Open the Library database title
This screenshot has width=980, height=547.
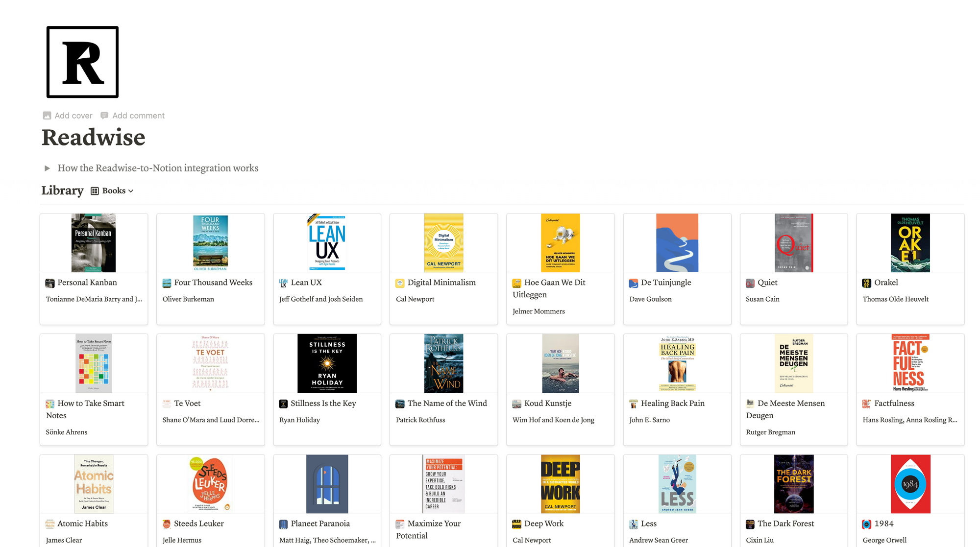click(62, 190)
